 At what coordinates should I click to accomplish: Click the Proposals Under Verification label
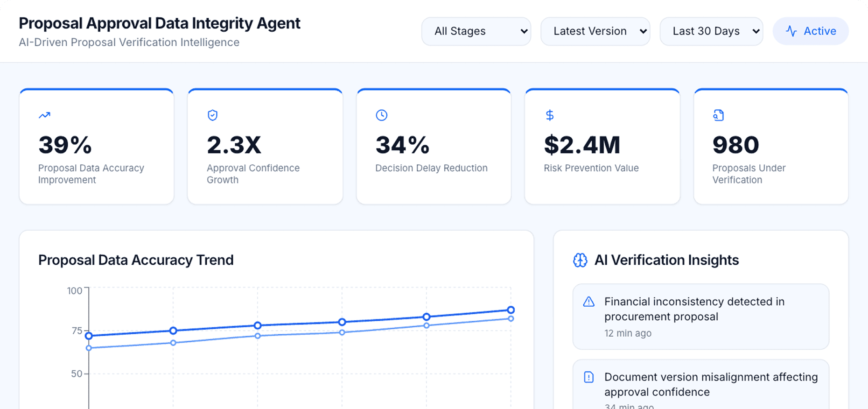[x=749, y=174]
